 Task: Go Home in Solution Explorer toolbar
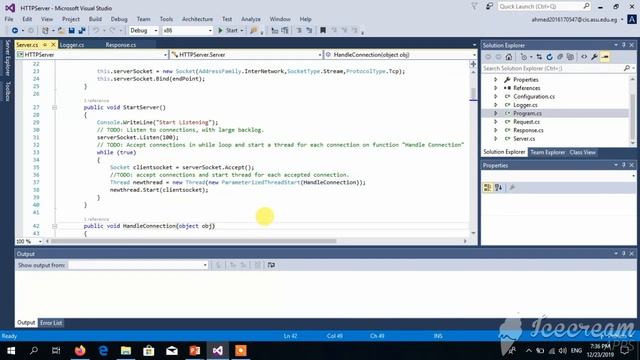click(x=509, y=57)
